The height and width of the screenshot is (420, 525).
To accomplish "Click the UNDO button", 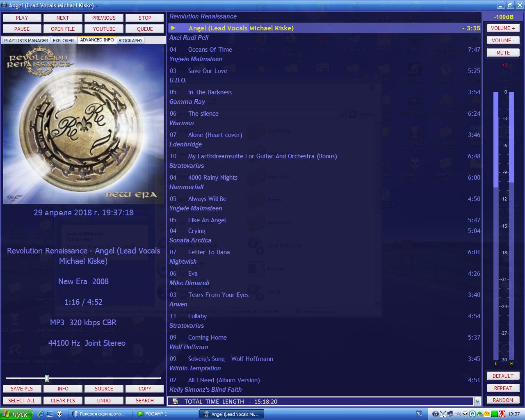I will tap(104, 400).
